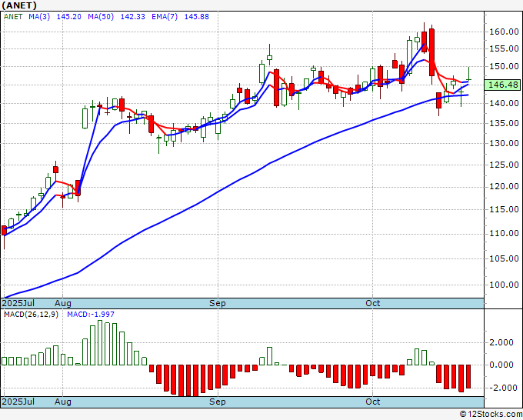Click 2025Jul on the MACD timeline
The width and height of the screenshot is (523, 420).
click(18, 402)
